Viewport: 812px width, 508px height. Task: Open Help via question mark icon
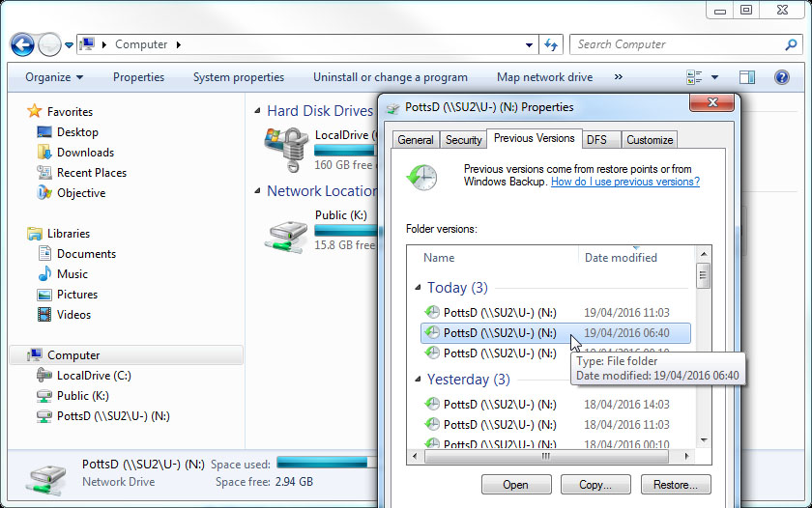tap(781, 77)
